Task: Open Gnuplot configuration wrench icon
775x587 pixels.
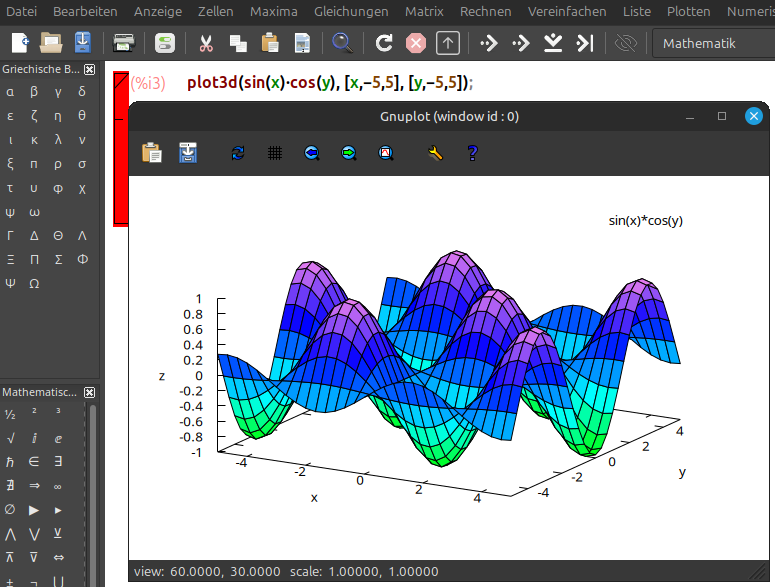Action: pos(434,153)
